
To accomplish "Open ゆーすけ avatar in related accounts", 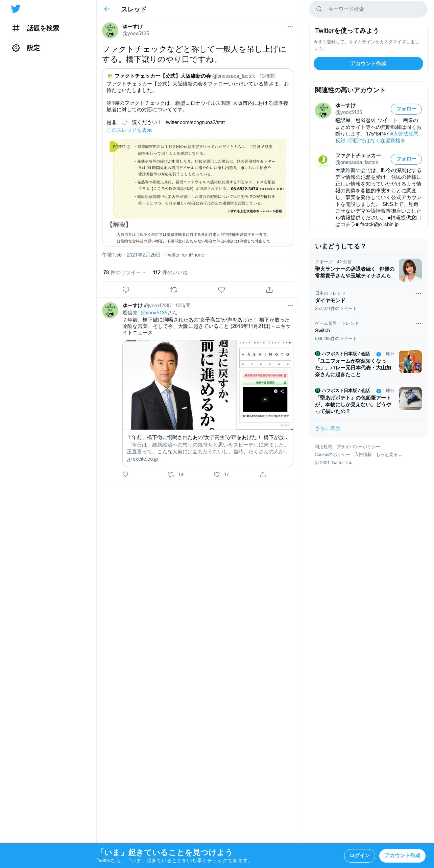I will (x=323, y=111).
